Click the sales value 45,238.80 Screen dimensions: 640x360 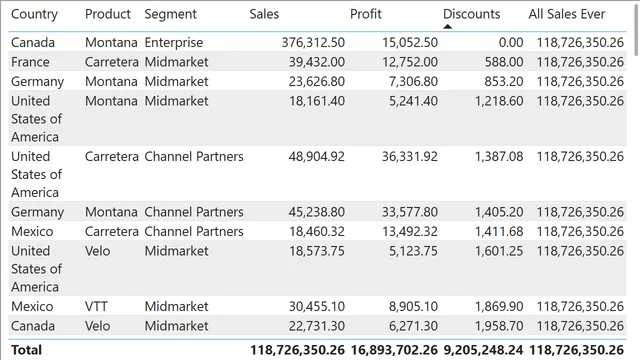(x=317, y=212)
